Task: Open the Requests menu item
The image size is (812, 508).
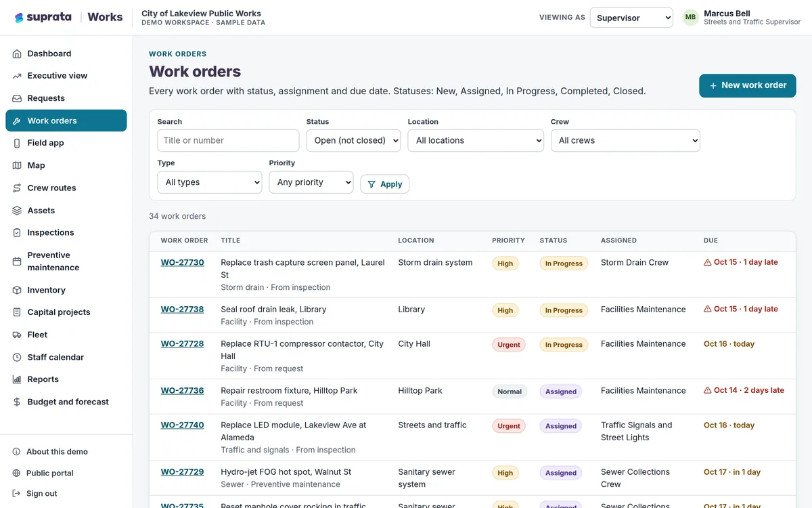Action: coord(66,98)
